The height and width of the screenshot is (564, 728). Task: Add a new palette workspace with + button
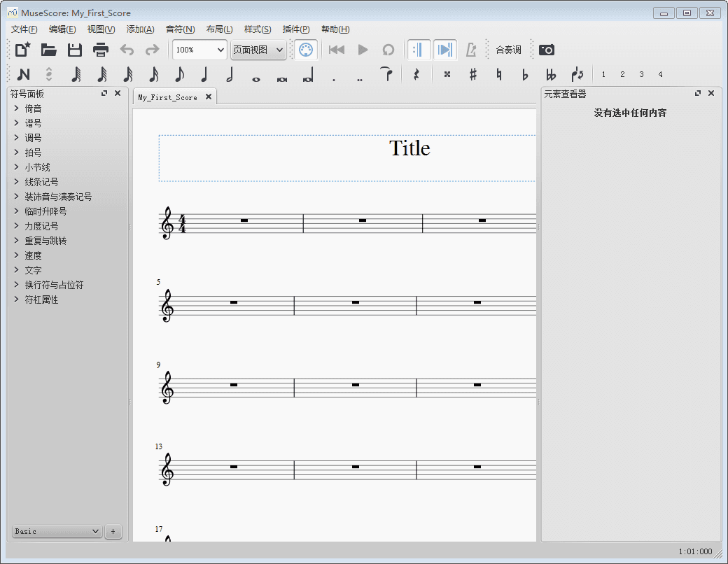pos(113,531)
